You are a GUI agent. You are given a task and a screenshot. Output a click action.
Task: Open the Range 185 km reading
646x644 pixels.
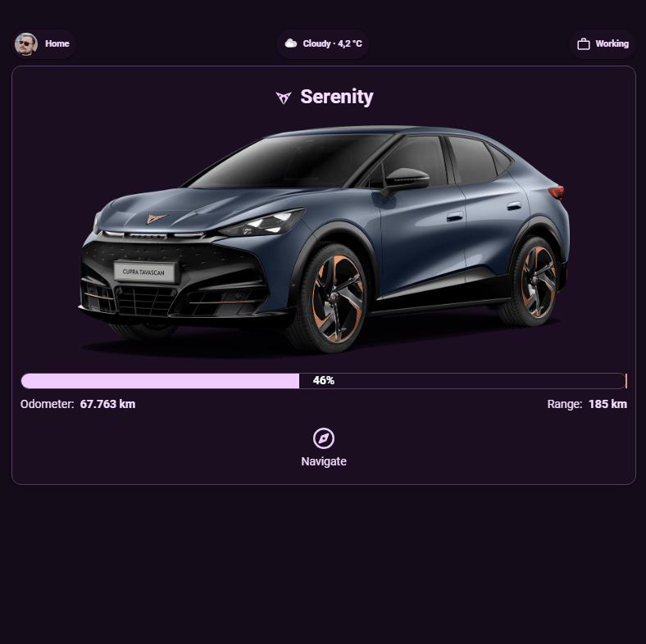point(587,404)
